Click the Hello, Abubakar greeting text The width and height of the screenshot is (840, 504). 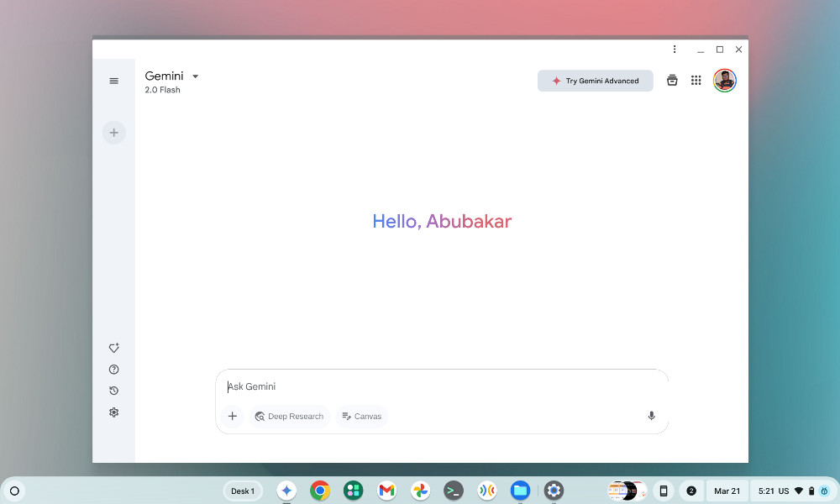pos(442,221)
